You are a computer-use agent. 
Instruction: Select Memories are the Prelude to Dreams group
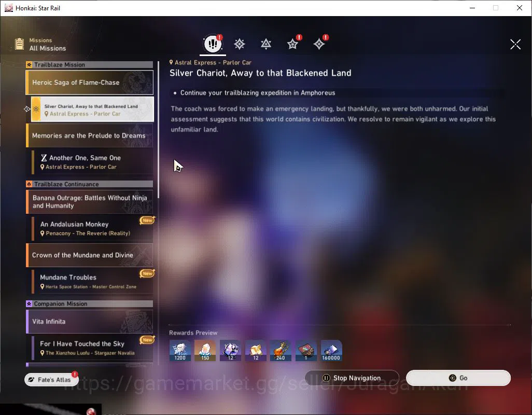click(x=90, y=135)
